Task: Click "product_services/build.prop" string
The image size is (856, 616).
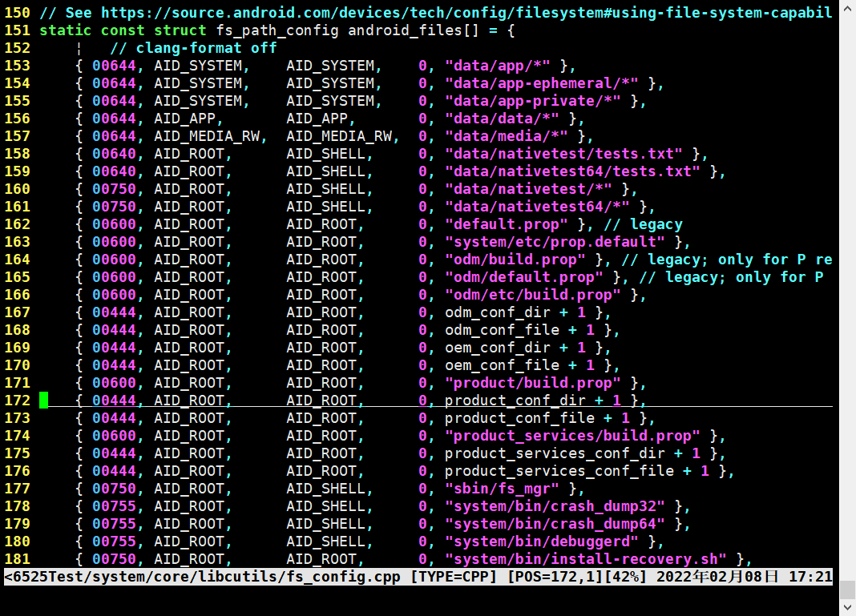Action: pyautogui.click(x=572, y=436)
